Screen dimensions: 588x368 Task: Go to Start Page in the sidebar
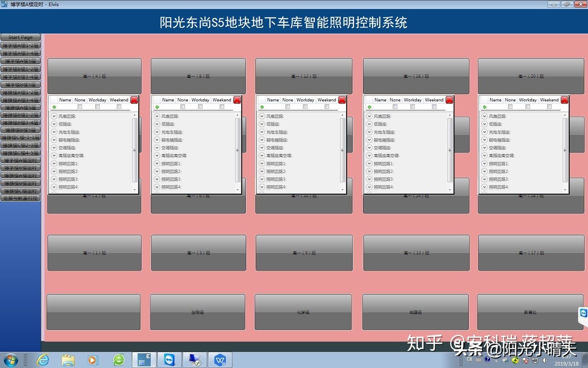click(x=20, y=37)
